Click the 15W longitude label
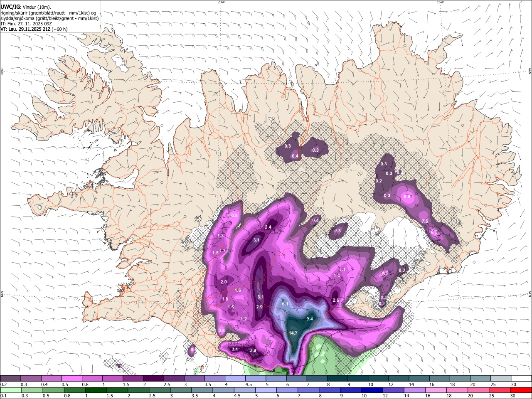The image size is (532, 399). (x=440, y=2)
